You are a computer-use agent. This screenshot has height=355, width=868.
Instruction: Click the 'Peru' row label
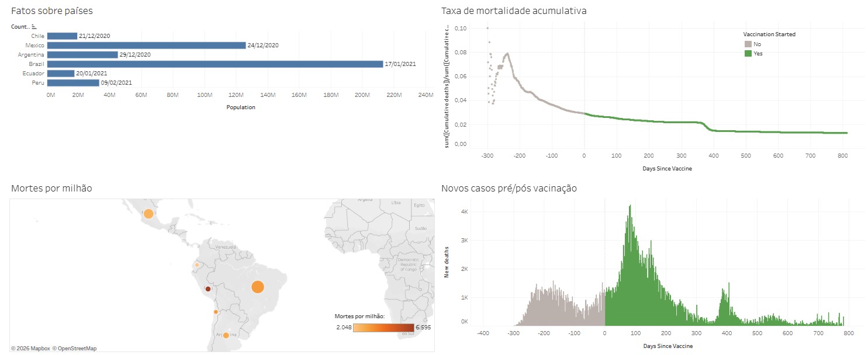(x=39, y=83)
